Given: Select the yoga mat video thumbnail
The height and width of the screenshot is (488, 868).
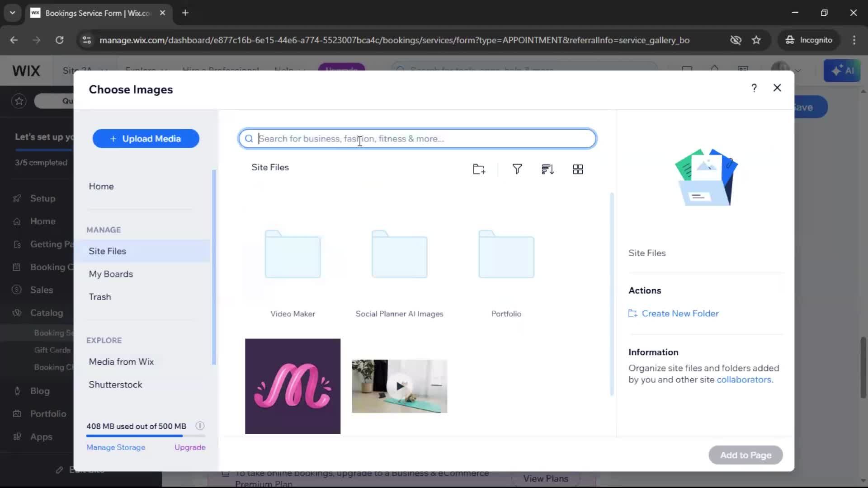Looking at the screenshot, I should coord(399,386).
